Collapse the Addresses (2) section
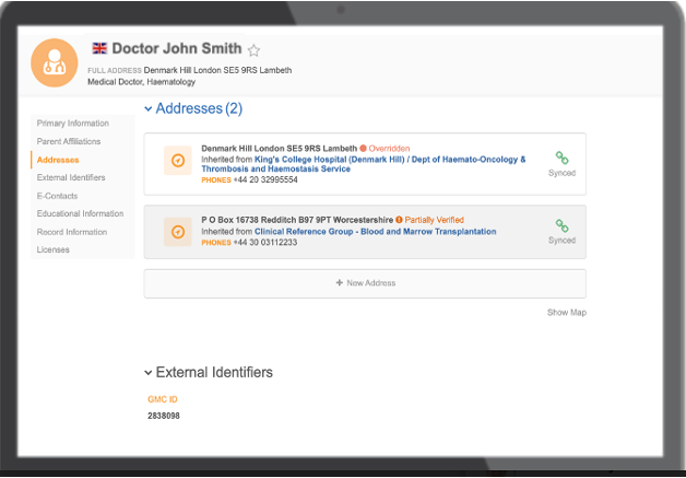 point(148,109)
